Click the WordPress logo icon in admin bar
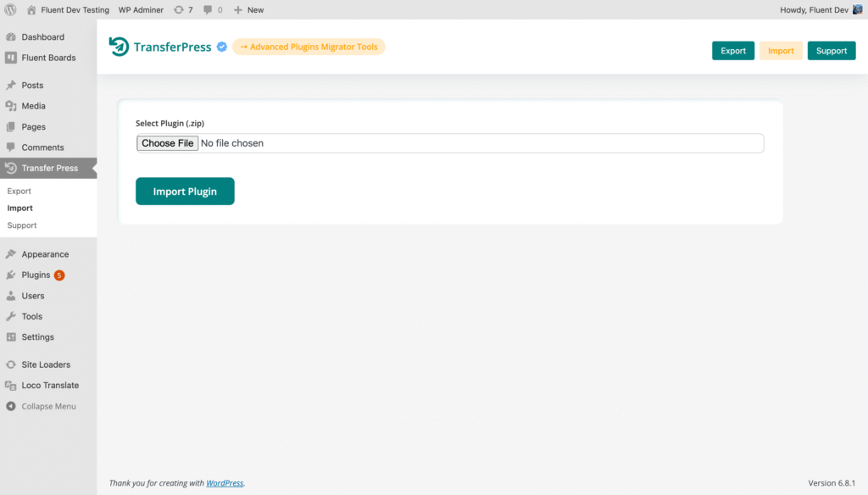 coord(11,9)
